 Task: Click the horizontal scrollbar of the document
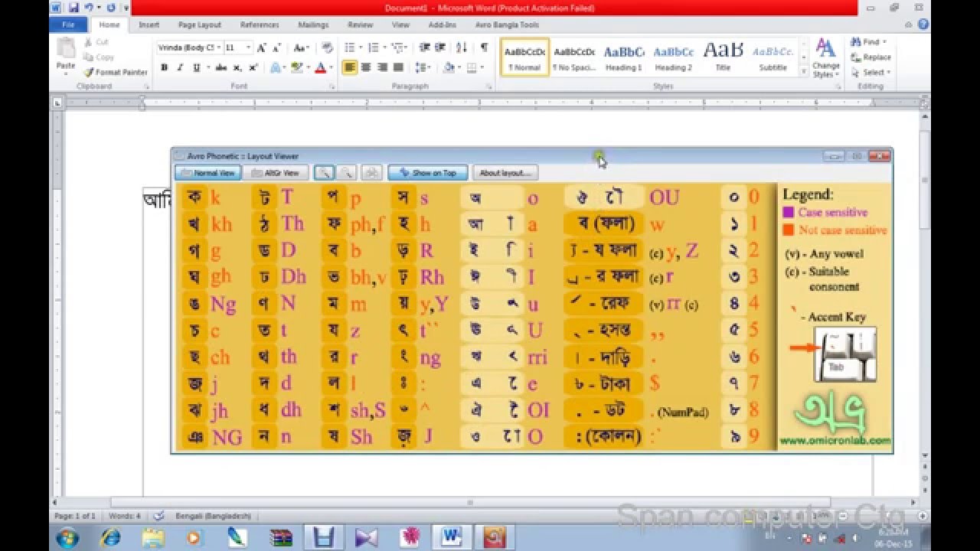(x=470, y=503)
